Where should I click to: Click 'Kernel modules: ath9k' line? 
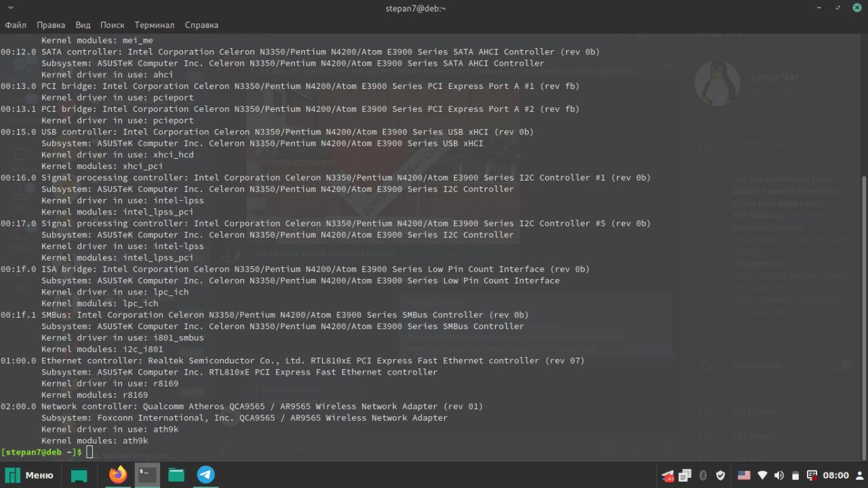tap(94, 440)
